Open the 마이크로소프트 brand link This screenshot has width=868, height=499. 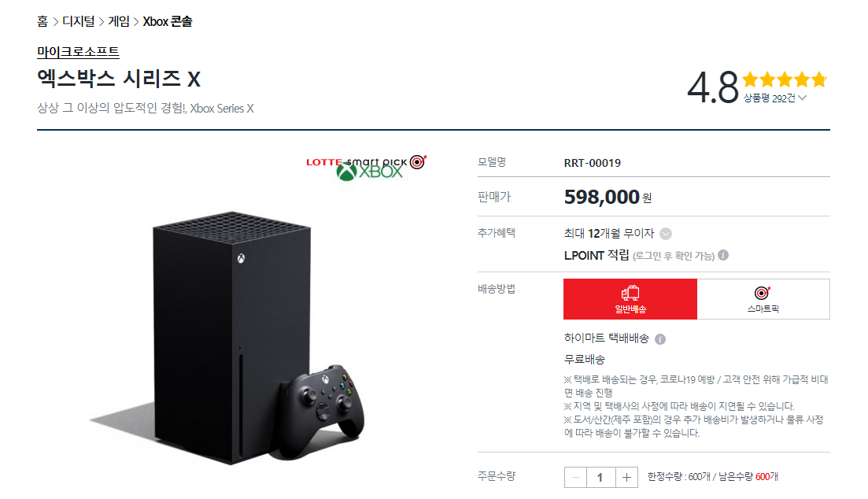tap(78, 52)
